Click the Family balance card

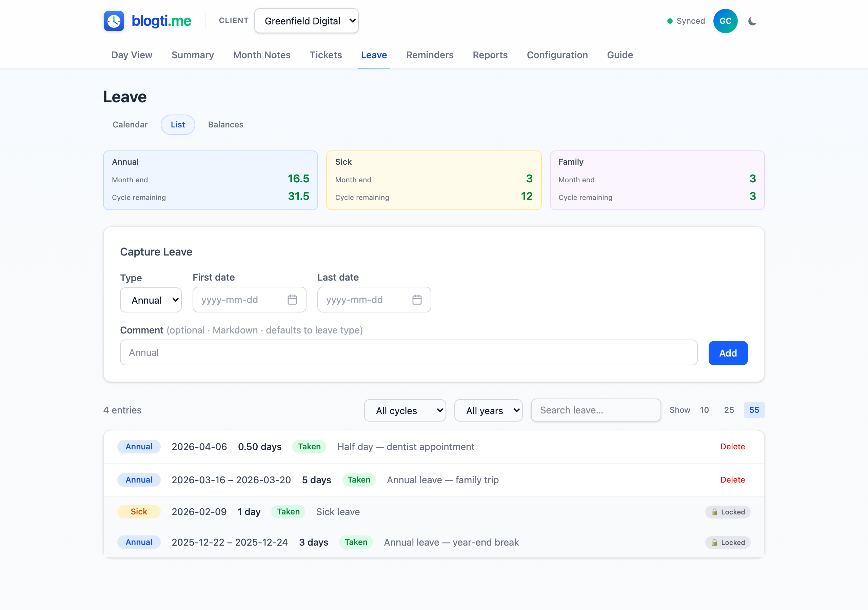click(657, 180)
